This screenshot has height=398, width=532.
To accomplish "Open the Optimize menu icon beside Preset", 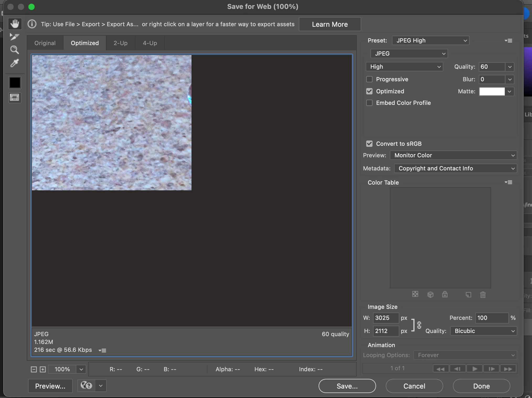I will click(508, 41).
